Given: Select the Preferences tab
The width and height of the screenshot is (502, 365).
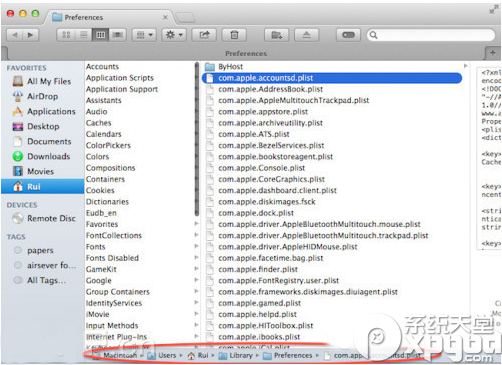Looking at the screenshot, I should coord(110,17).
